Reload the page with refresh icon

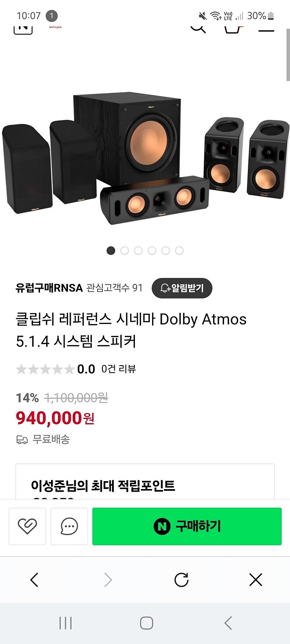coord(181,579)
